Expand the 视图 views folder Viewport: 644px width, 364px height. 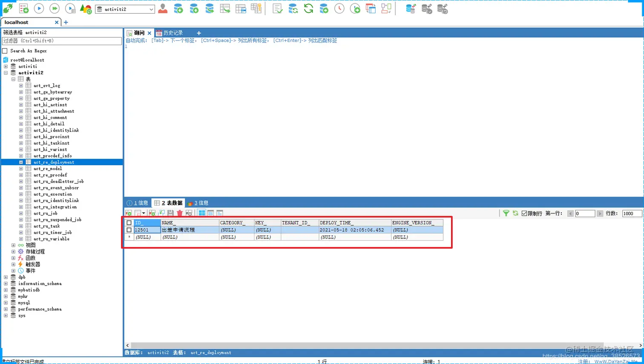coord(14,245)
